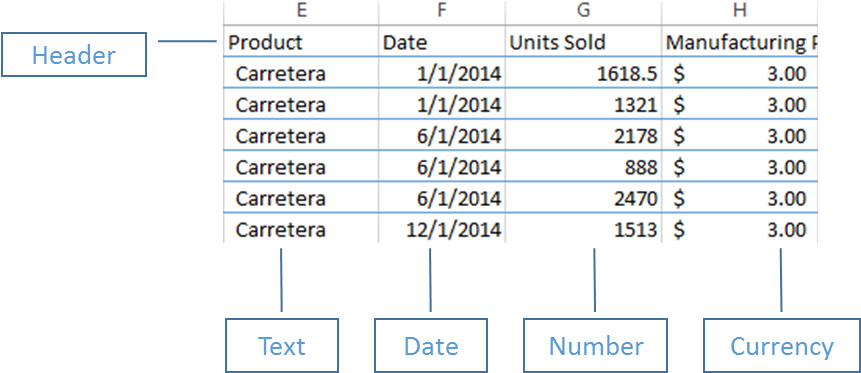This screenshot has width=861, height=373.
Task: Click the Date callout label box
Action: coord(431,346)
